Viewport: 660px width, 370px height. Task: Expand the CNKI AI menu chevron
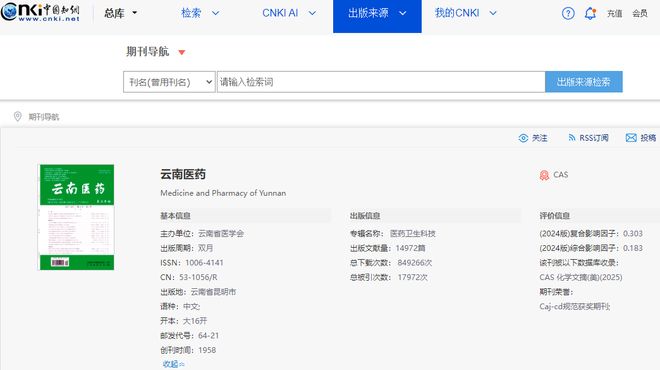pos(312,13)
